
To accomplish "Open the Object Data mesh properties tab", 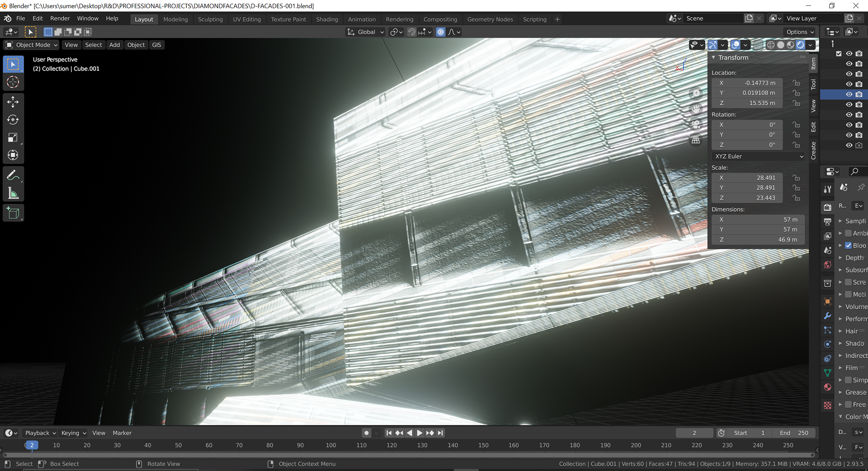I will tap(827, 373).
